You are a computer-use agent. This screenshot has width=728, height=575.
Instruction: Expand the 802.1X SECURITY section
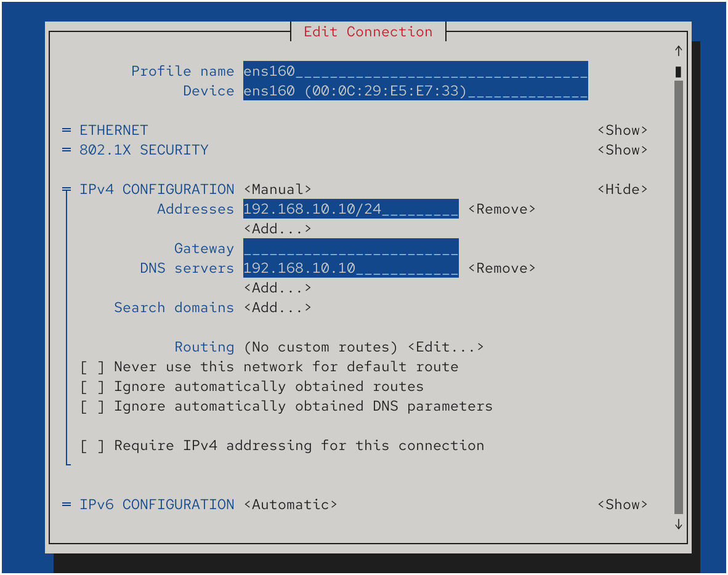622,150
